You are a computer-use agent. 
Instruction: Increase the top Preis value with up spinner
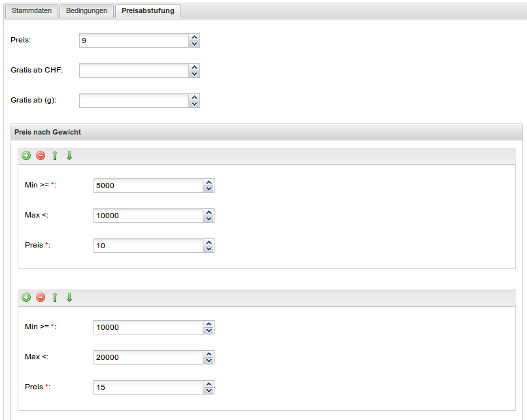(x=194, y=37)
